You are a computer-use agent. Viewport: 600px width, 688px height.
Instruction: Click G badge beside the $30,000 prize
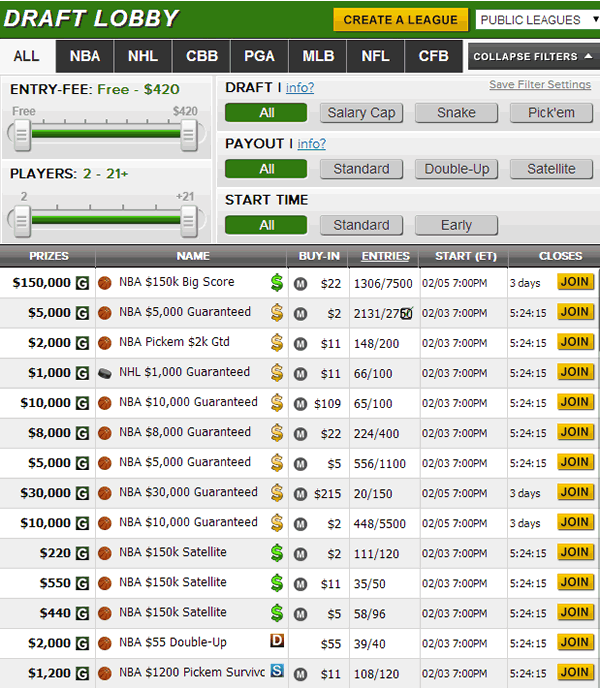click(82, 493)
